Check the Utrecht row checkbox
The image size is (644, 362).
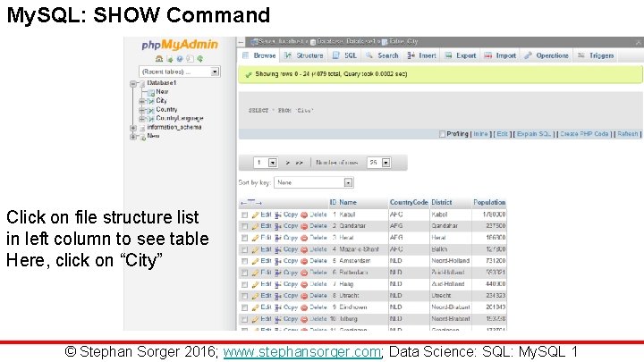pos(245,296)
